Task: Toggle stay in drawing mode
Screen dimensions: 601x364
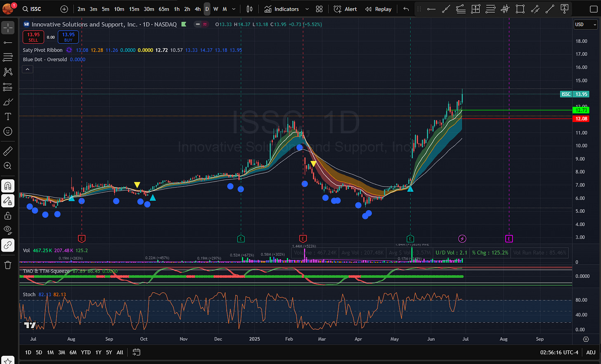Action: click(x=8, y=201)
